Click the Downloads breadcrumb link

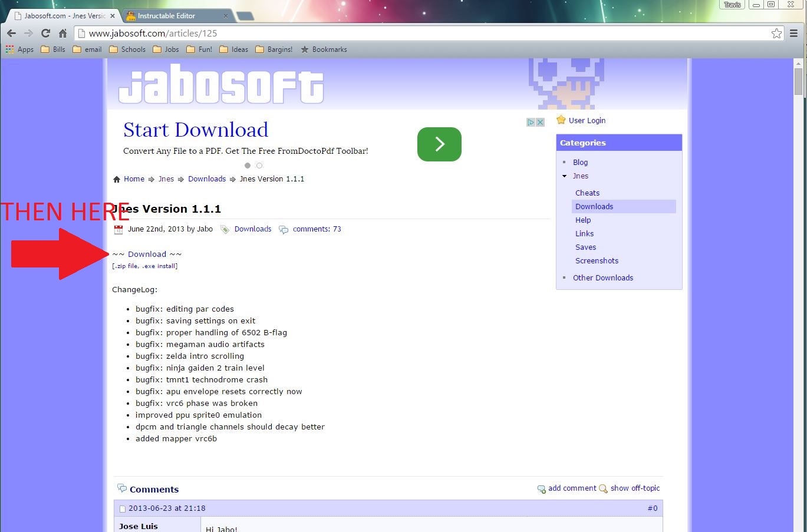(x=207, y=179)
